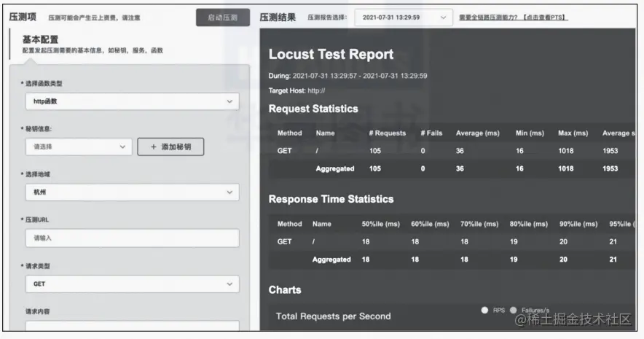This screenshot has width=644, height=339.
Task: Toggle the RPS legend marker in chart
Action: click(x=484, y=311)
